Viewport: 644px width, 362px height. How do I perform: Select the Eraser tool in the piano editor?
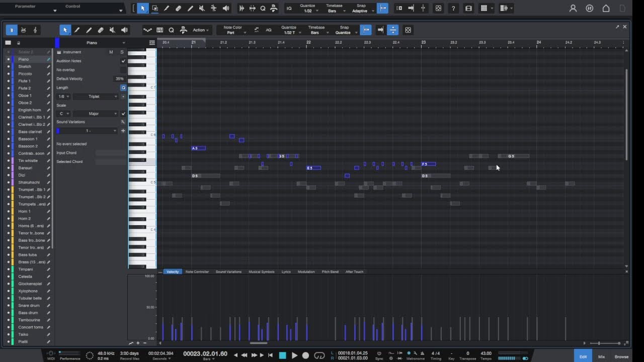pyautogui.click(x=101, y=30)
